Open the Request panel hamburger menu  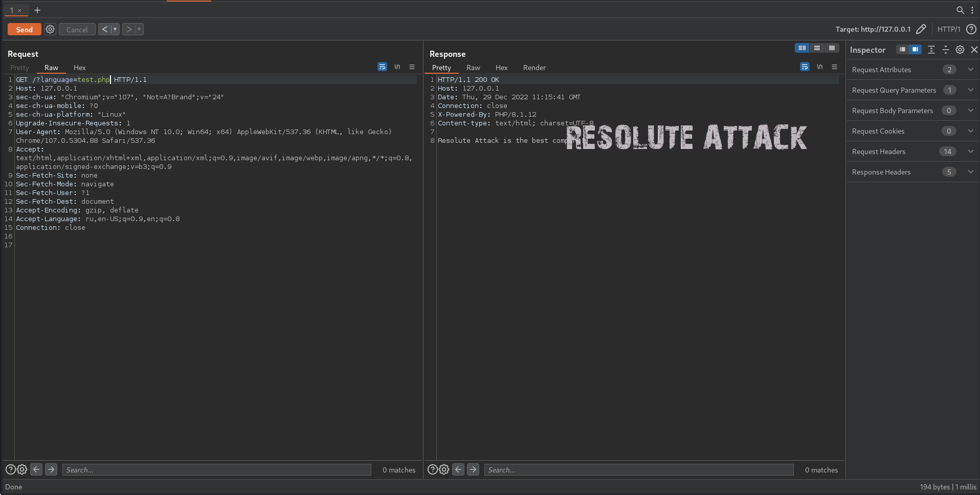pyautogui.click(x=412, y=67)
